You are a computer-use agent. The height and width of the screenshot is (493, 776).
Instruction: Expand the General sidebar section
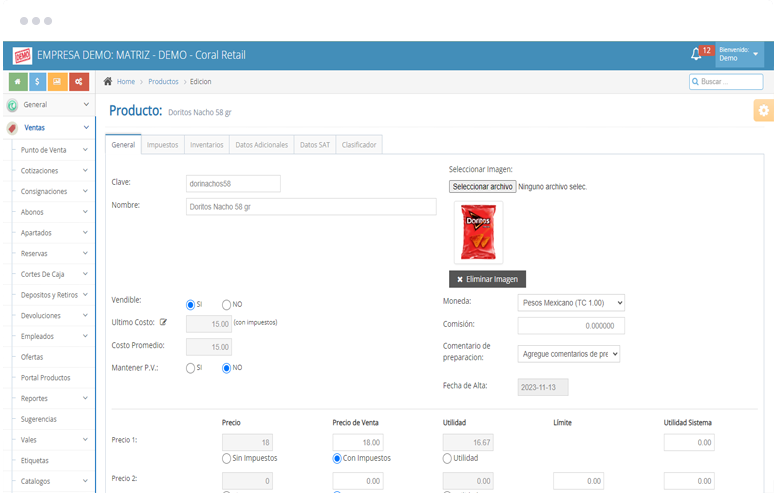pyautogui.click(x=86, y=104)
